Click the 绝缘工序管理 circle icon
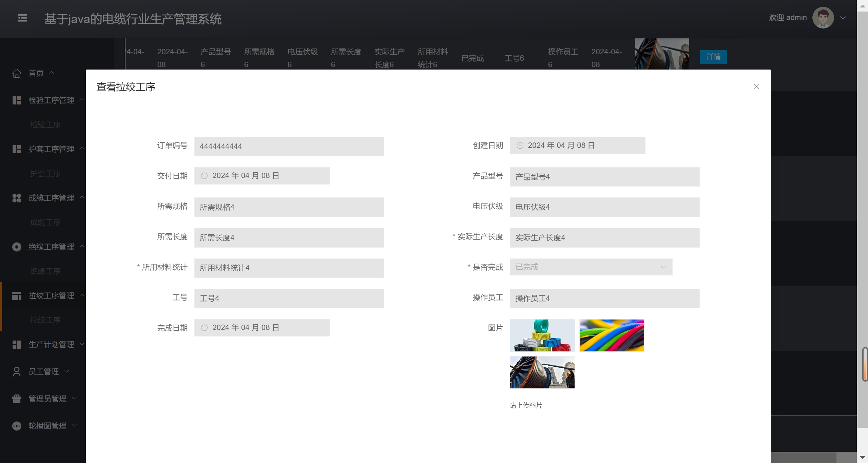Image resolution: width=868 pixels, height=463 pixels. [17, 247]
